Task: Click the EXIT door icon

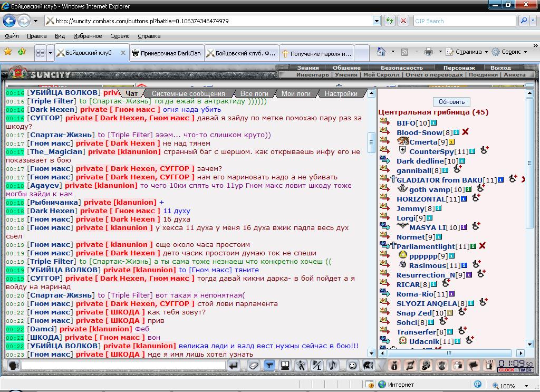Action: (x=489, y=365)
